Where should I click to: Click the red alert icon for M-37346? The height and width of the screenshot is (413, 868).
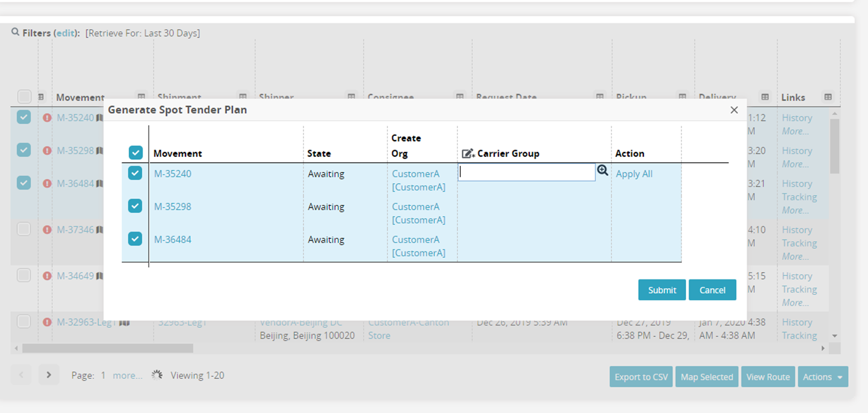[x=47, y=230]
